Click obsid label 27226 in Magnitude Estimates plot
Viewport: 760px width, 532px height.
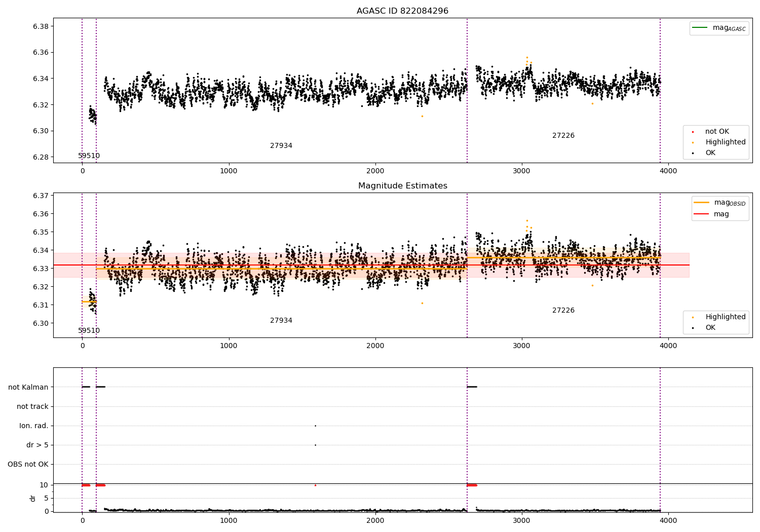[563, 311]
